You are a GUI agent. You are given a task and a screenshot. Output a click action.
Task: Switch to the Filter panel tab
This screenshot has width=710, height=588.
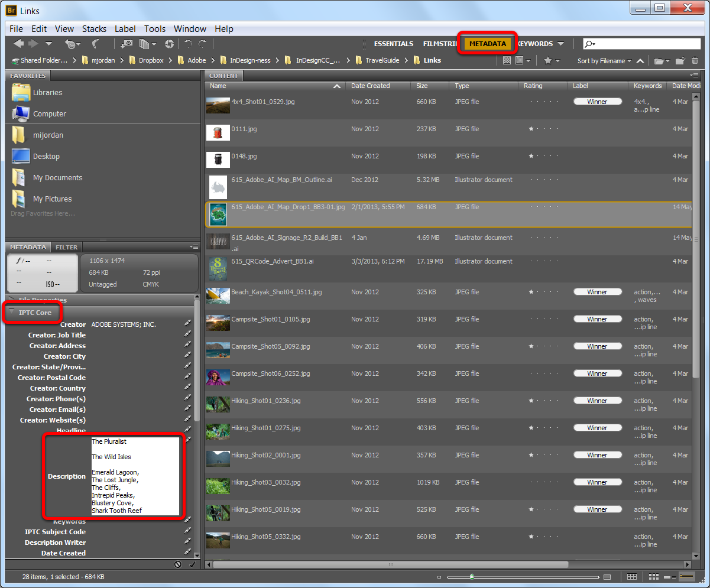tap(66, 247)
